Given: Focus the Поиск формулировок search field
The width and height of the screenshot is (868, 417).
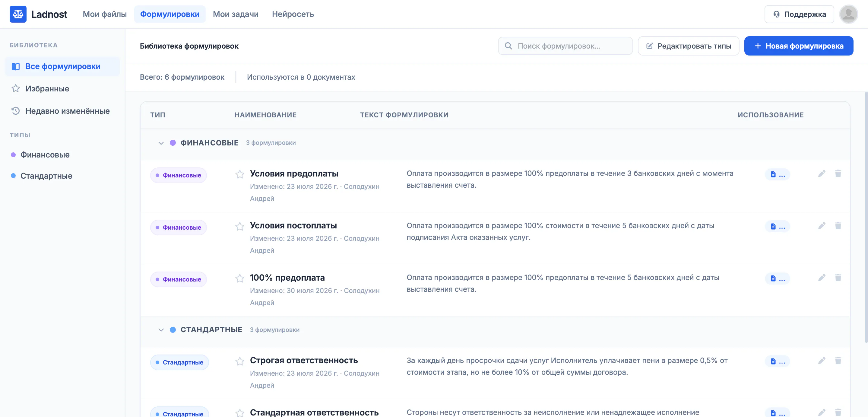Looking at the screenshot, I should (x=565, y=46).
